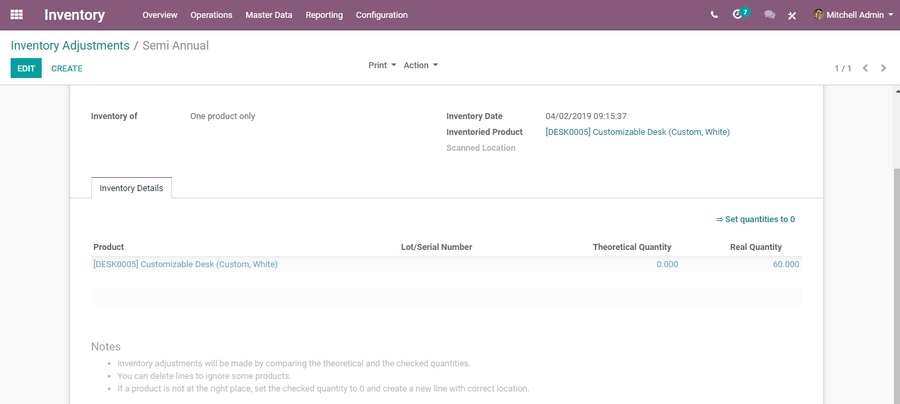The width and height of the screenshot is (900, 404).
Task: Navigate to Inventory Adjustments breadcrumb
Action: coord(70,46)
